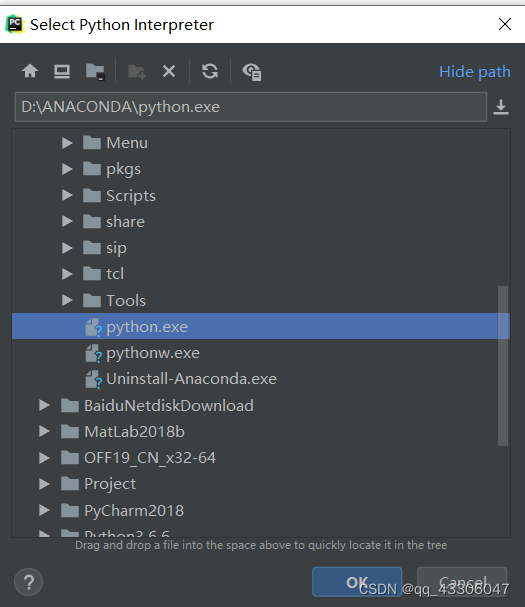525x607 pixels.
Task: Select the tcl folder row
Action: (261, 274)
